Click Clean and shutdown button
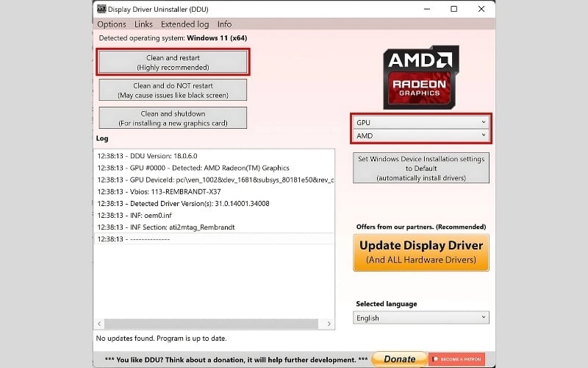Image resolution: width=588 pixels, height=368 pixels. tap(173, 118)
